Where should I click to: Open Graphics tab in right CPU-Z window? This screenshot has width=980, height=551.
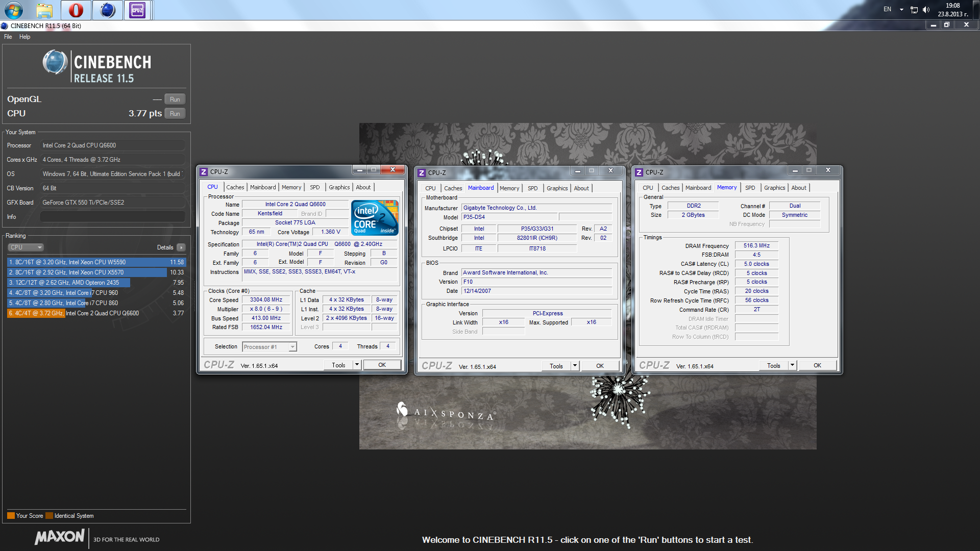coord(774,188)
